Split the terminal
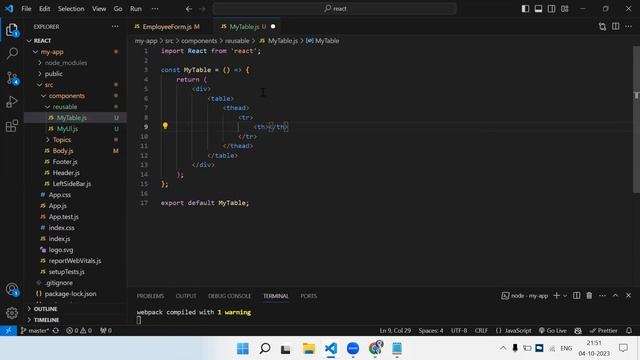This screenshot has width=640, height=360. click(x=576, y=296)
